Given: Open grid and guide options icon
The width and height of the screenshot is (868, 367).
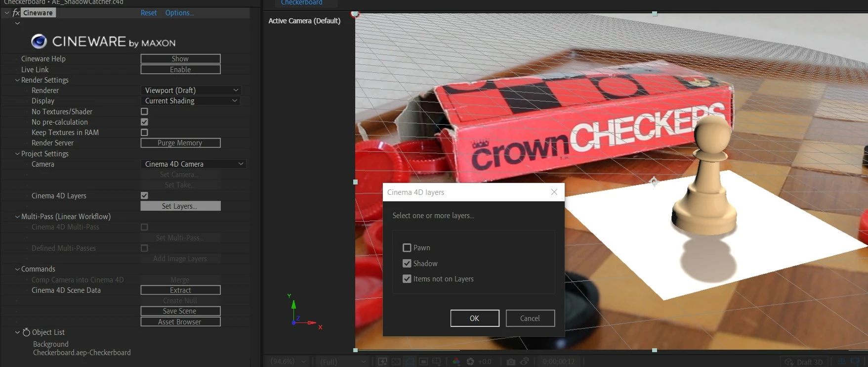Looking at the screenshot, I should [x=437, y=362].
